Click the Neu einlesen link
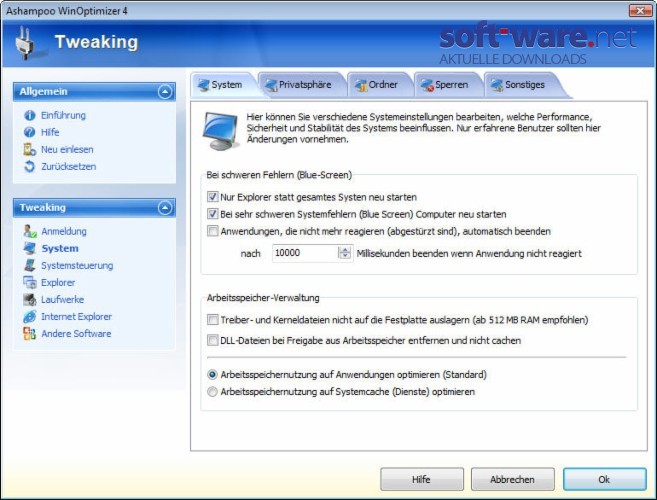This screenshot has height=500, width=657. pyautogui.click(x=67, y=150)
